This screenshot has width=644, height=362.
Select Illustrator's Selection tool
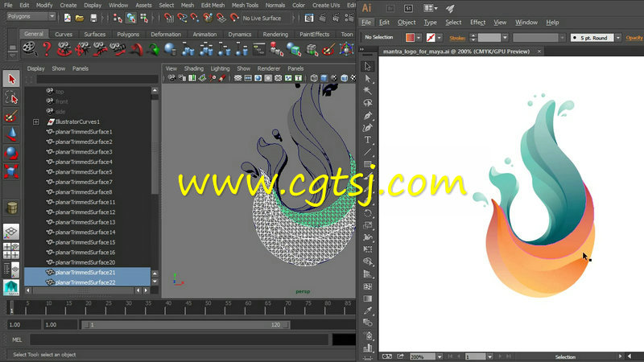(368, 66)
